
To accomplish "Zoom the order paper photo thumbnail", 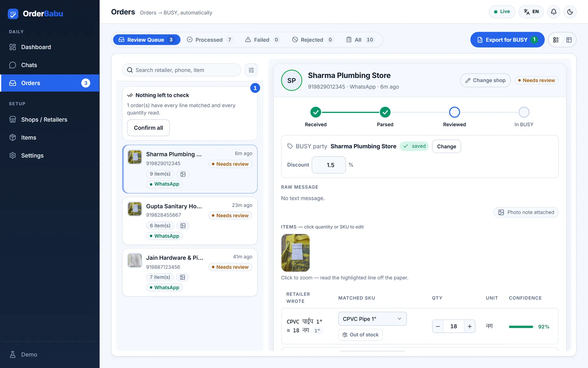I will (295, 253).
